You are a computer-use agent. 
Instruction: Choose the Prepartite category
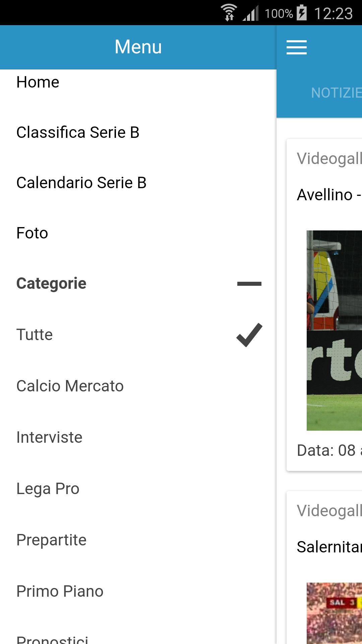pos(52,540)
